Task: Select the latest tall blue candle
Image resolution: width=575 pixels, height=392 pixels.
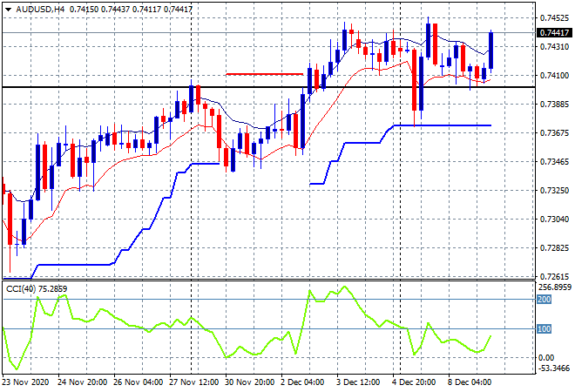Action: (x=490, y=51)
